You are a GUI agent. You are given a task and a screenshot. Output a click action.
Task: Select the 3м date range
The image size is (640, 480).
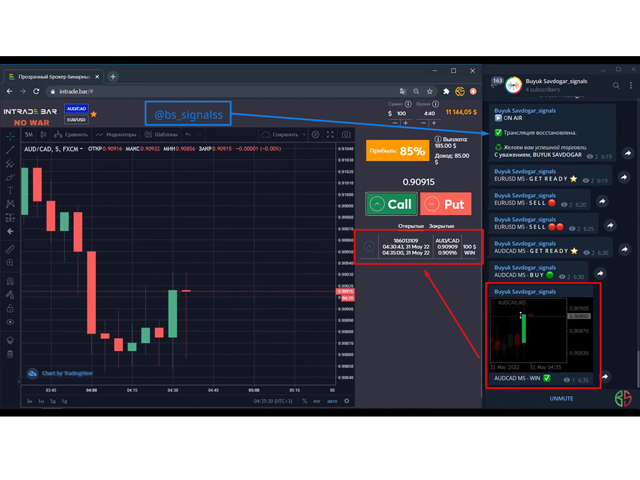29,401
